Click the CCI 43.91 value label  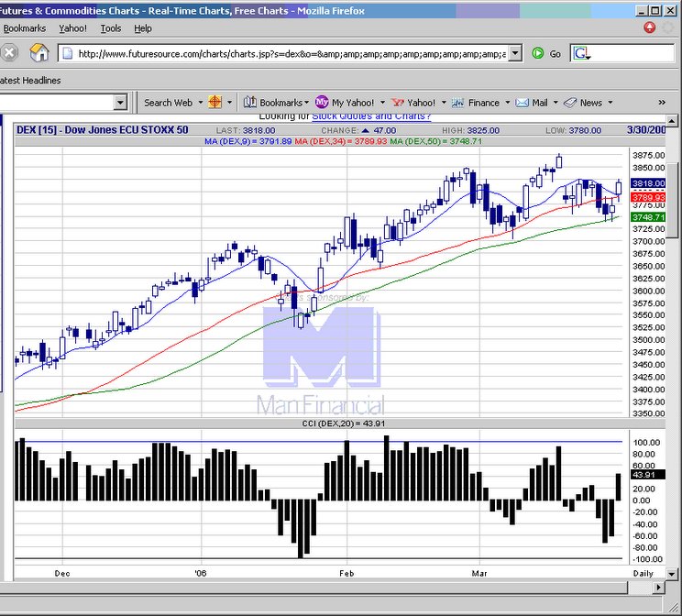(x=648, y=474)
